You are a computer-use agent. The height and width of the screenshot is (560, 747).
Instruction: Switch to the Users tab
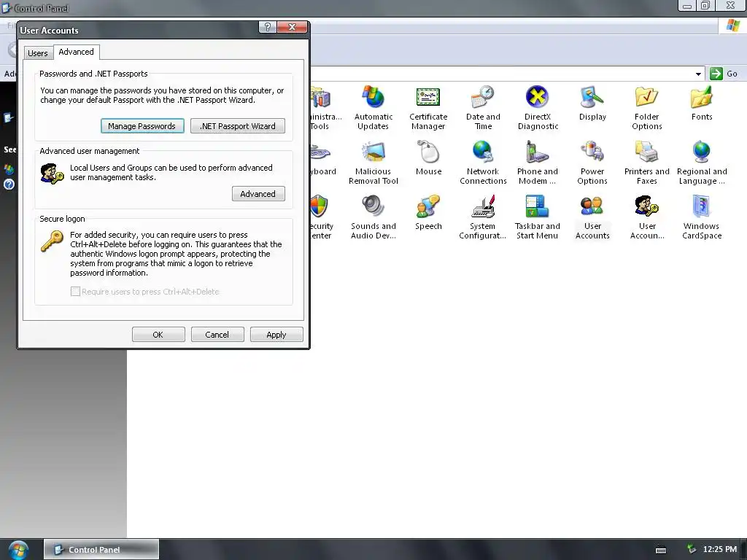tap(38, 52)
